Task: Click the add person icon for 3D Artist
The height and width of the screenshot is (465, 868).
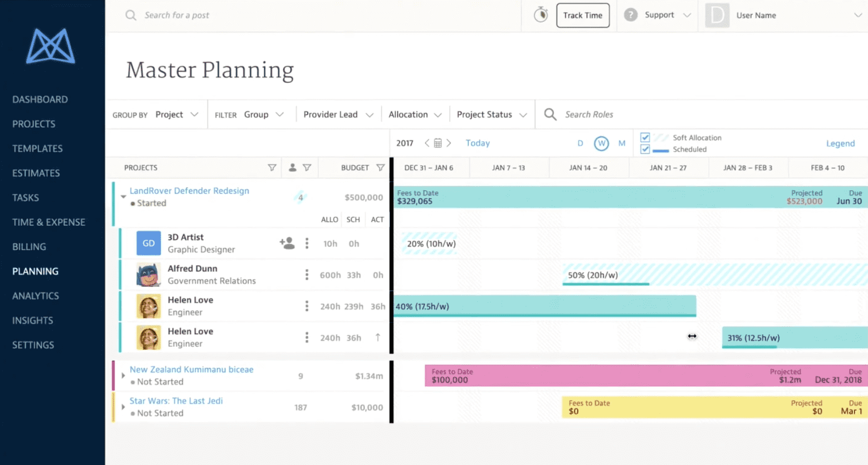Action: pyautogui.click(x=287, y=243)
